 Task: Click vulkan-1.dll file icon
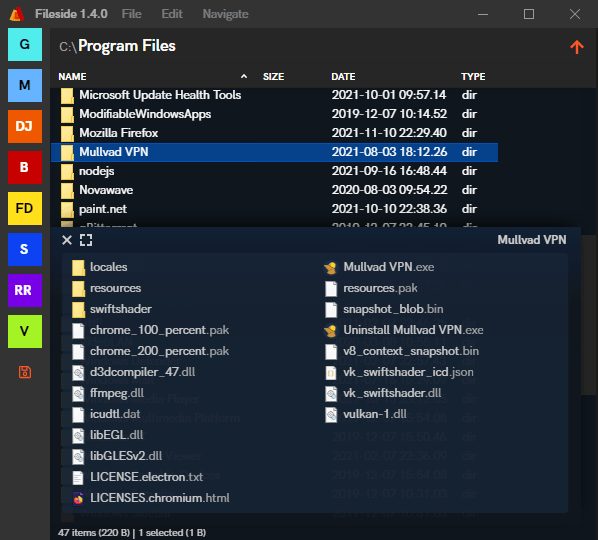tap(331, 415)
